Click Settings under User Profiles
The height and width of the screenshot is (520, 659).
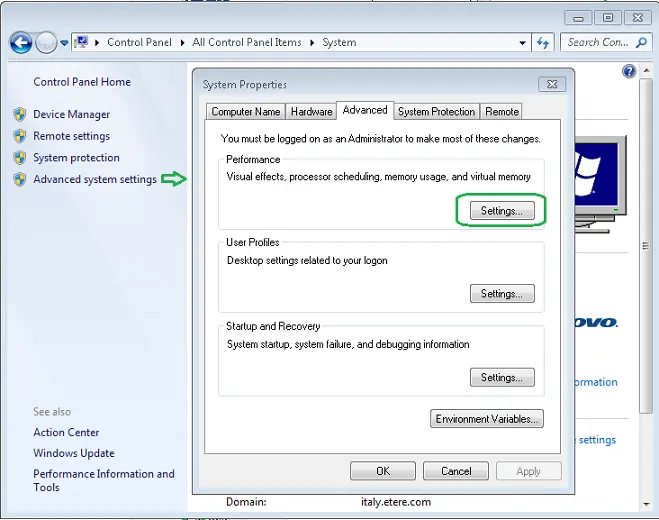pyautogui.click(x=501, y=294)
